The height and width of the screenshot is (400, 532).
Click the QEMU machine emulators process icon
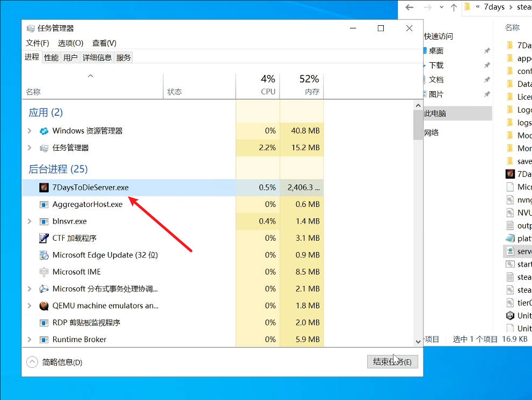44,306
